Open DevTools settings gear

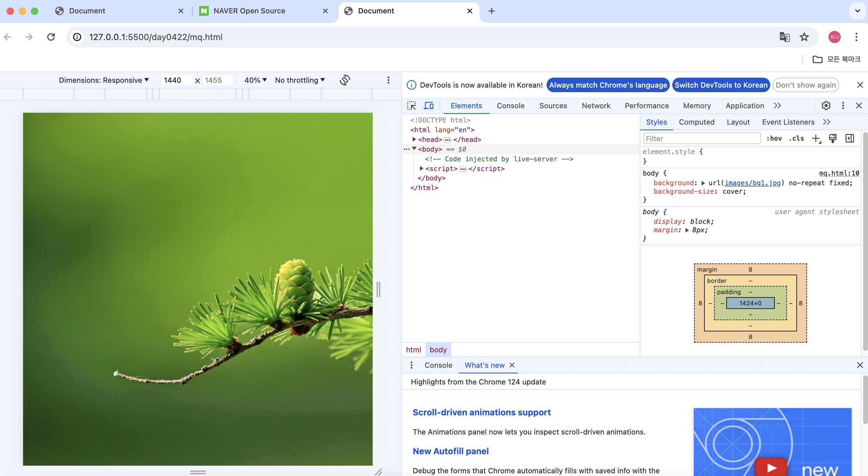point(826,106)
